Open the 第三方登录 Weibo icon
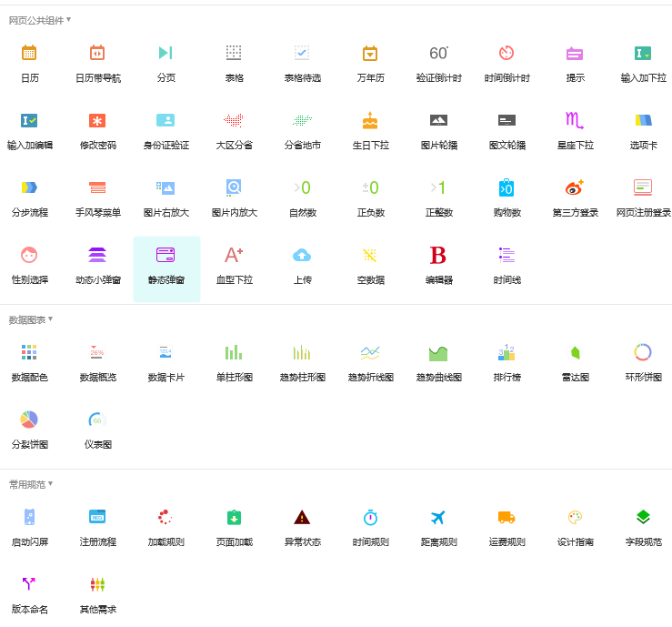 (575, 187)
